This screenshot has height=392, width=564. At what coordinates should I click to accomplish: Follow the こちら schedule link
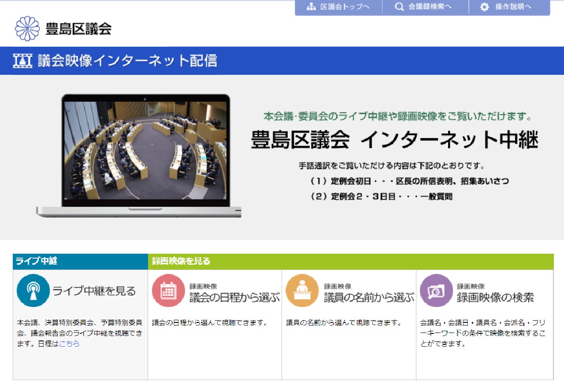tap(70, 344)
